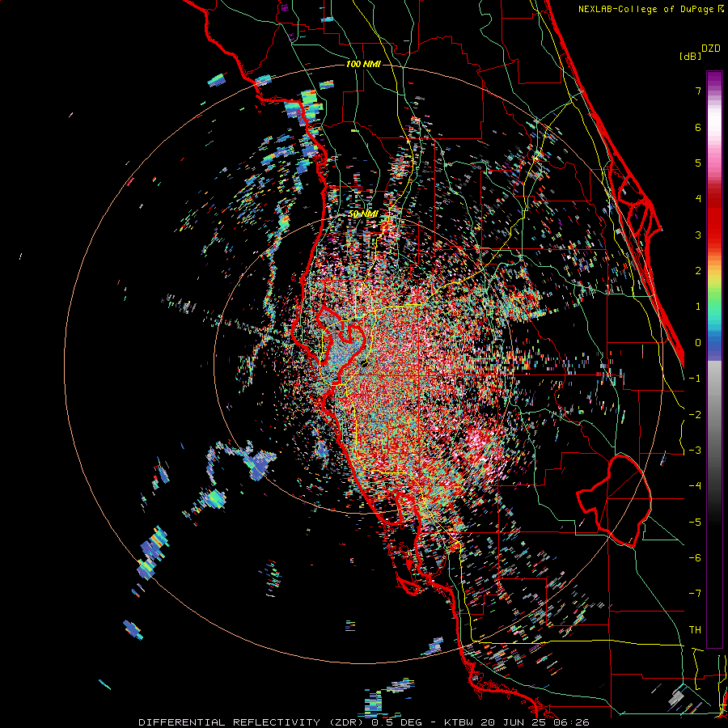Click the 7 value on the color scale
This screenshot has height=728, width=728.
pyautogui.click(x=698, y=91)
